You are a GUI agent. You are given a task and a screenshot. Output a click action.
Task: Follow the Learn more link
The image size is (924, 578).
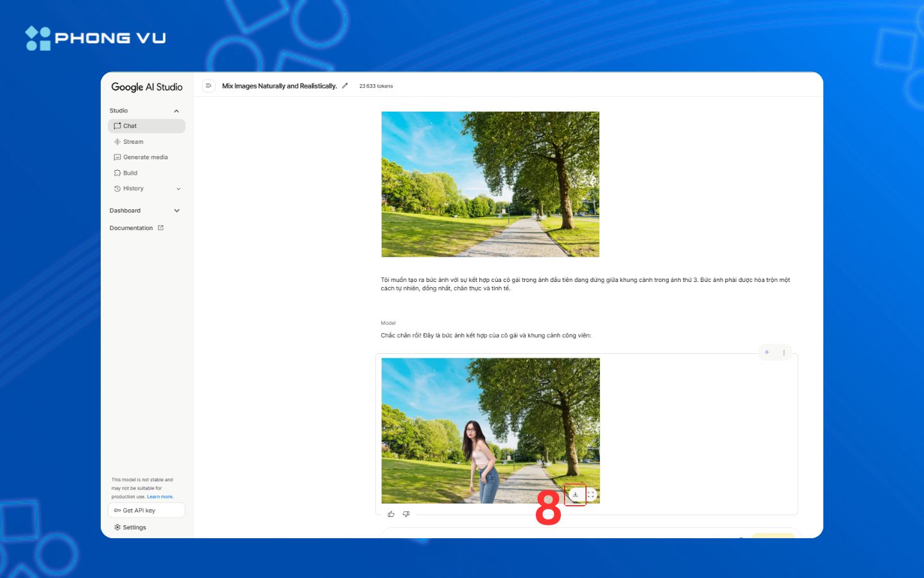click(x=160, y=496)
